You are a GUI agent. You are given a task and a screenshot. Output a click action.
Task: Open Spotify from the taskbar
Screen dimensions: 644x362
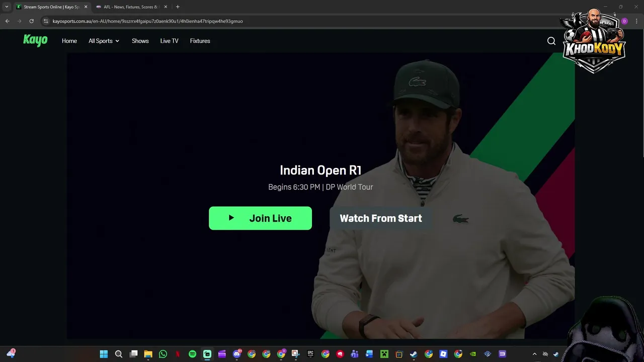tap(192, 354)
